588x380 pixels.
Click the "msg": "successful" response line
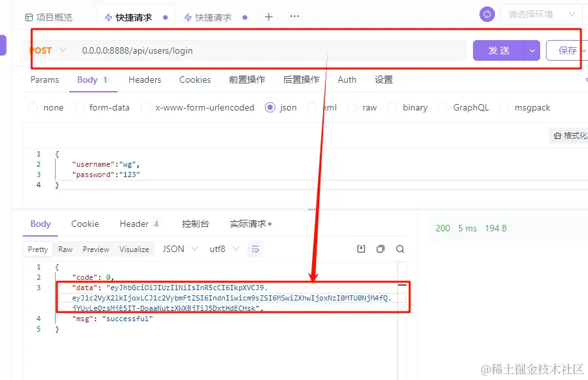point(112,319)
